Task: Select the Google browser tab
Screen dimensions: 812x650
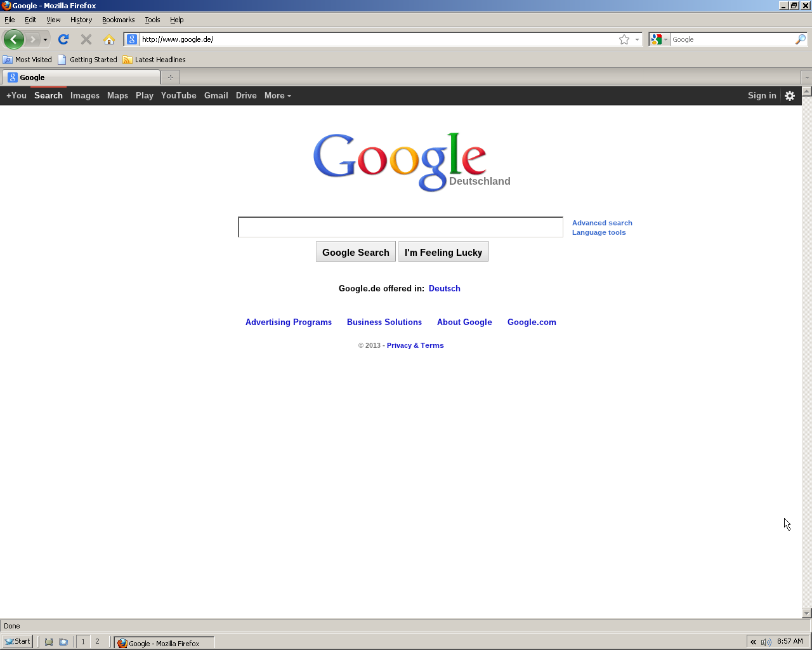Action: [81, 77]
